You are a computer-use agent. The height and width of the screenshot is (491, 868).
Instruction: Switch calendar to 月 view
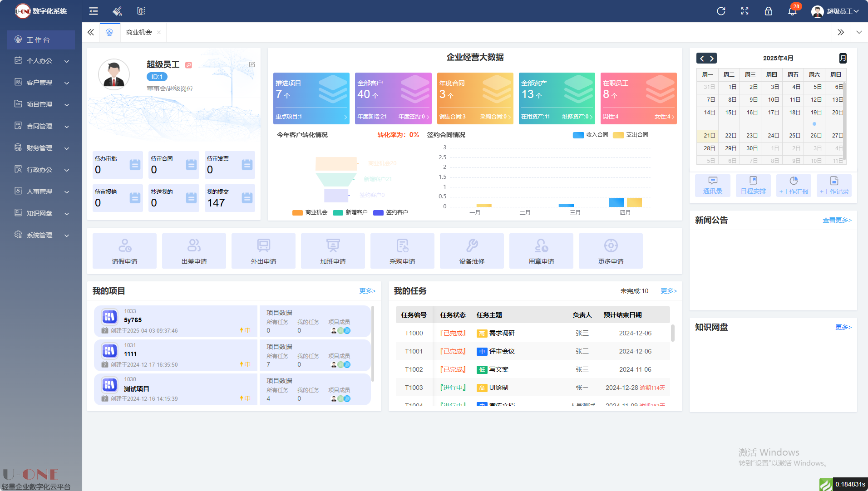click(x=843, y=58)
